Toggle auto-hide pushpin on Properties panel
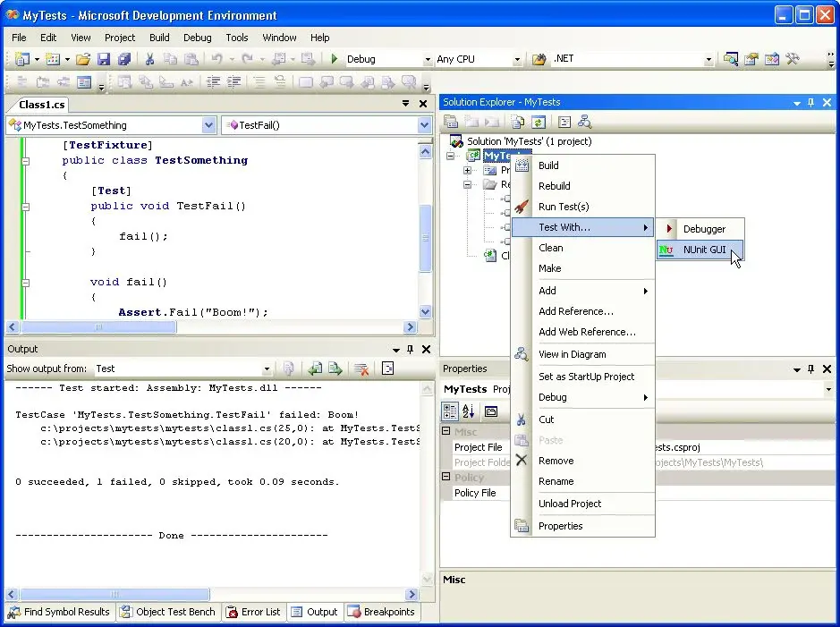 pos(811,369)
